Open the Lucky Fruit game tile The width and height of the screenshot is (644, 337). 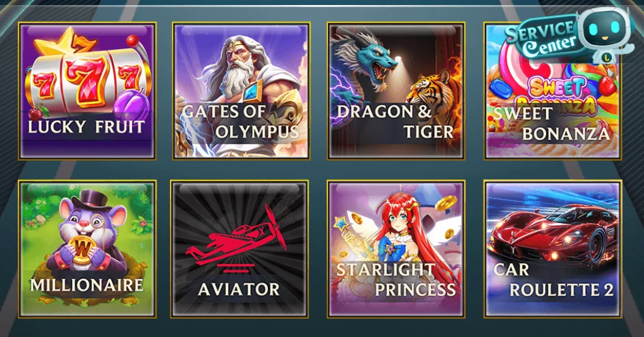[x=87, y=91]
